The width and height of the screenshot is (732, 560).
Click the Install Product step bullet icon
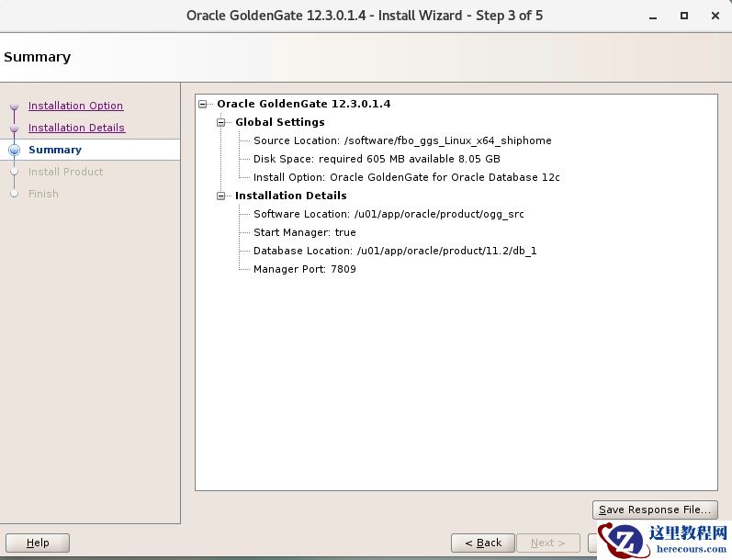15,172
